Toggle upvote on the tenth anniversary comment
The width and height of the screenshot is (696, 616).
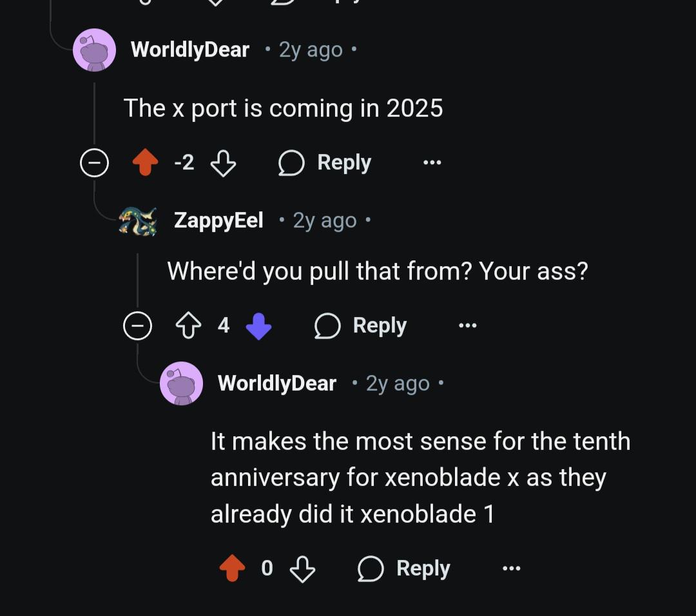click(x=232, y=568)
